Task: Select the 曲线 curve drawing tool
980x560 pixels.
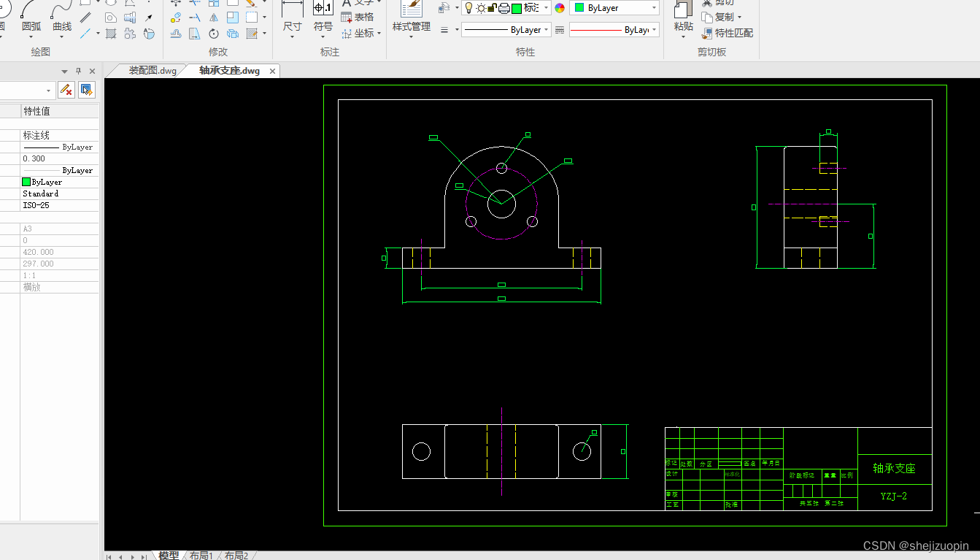Action: (62, 18)
